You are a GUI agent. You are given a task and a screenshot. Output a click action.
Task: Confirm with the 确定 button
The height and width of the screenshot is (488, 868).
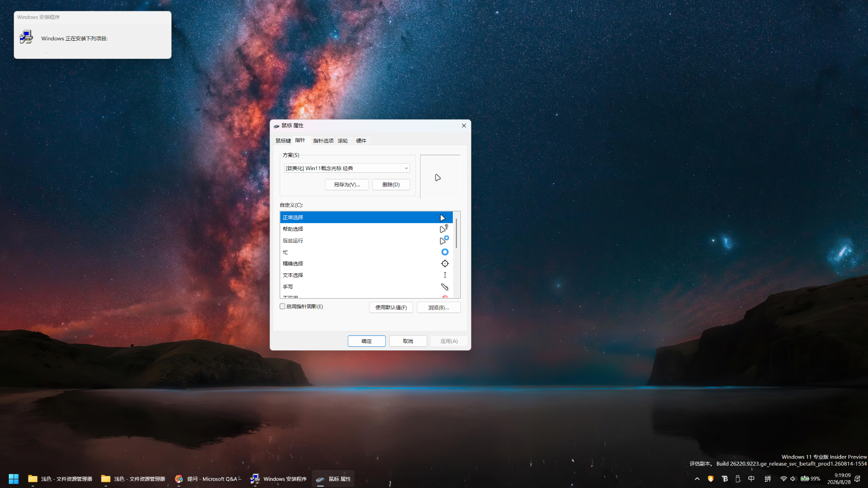click(x=366, y=341)
